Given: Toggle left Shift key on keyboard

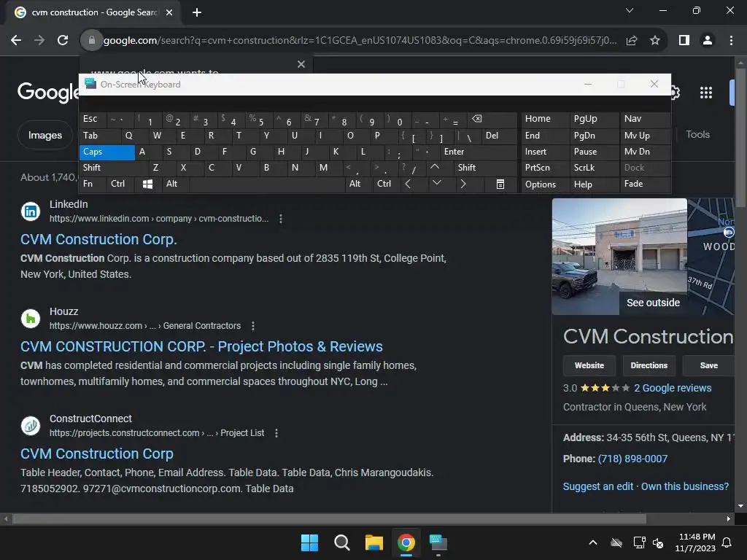Looking at the screenshot, I should 113,168.
